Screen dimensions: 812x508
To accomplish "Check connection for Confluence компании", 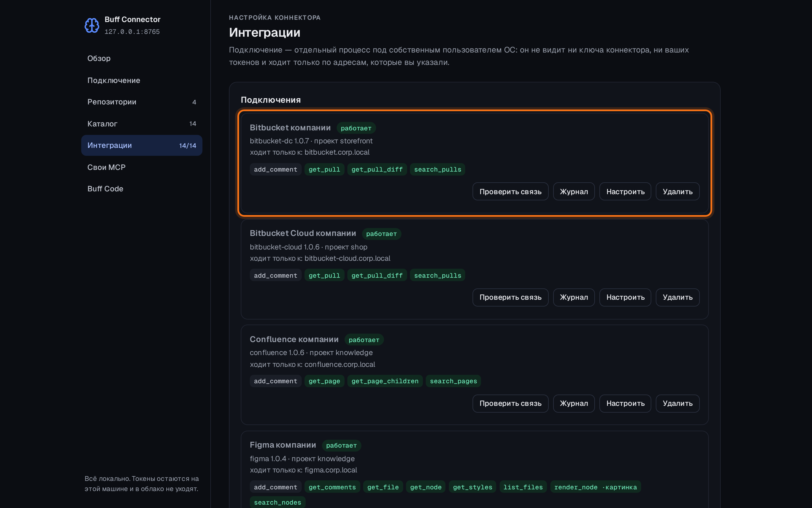I will coord(510,404).
